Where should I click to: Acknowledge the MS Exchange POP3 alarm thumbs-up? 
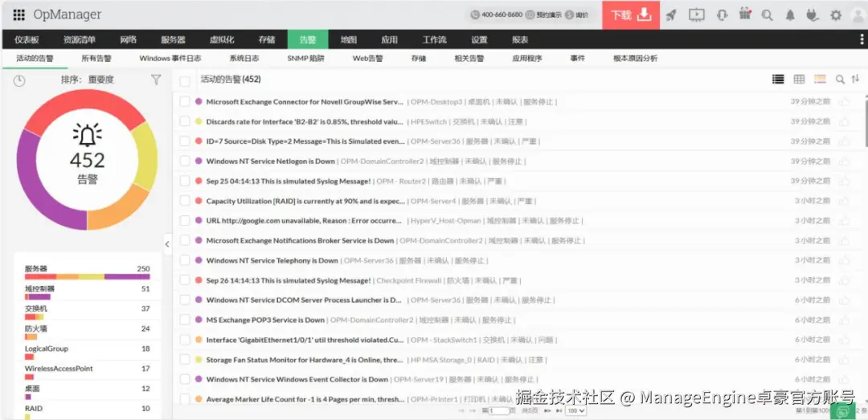[x=844, y=320]
